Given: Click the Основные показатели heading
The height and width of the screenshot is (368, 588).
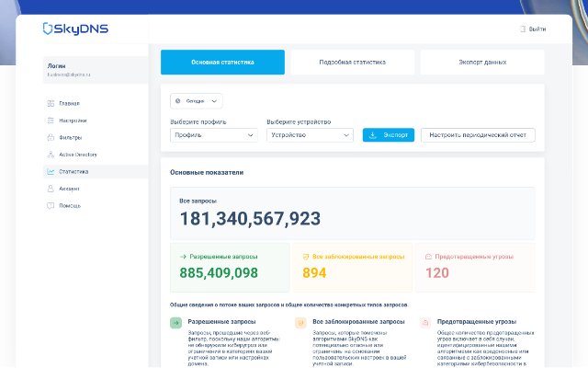Looking at the screenshot, I should (x=207, y=172).
